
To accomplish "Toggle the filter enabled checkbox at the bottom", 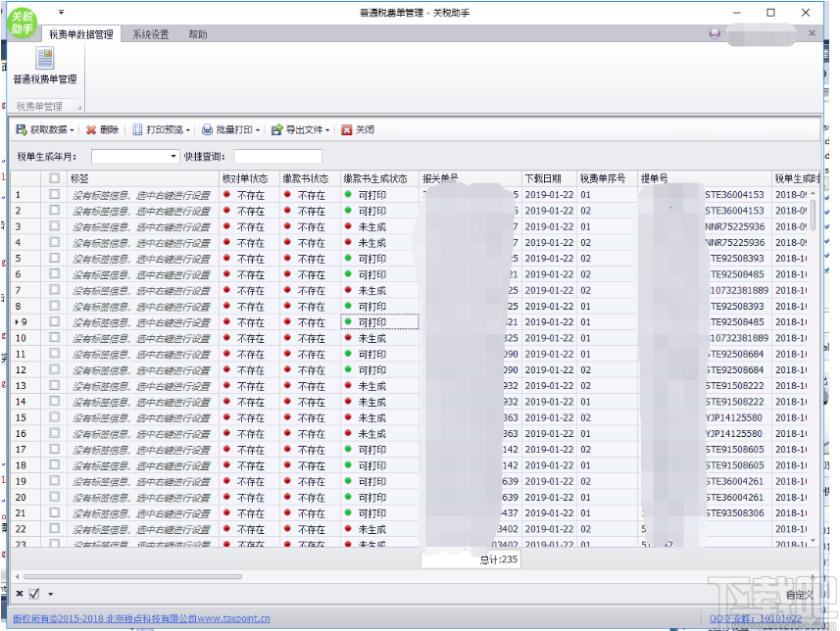I will point(34,594).
